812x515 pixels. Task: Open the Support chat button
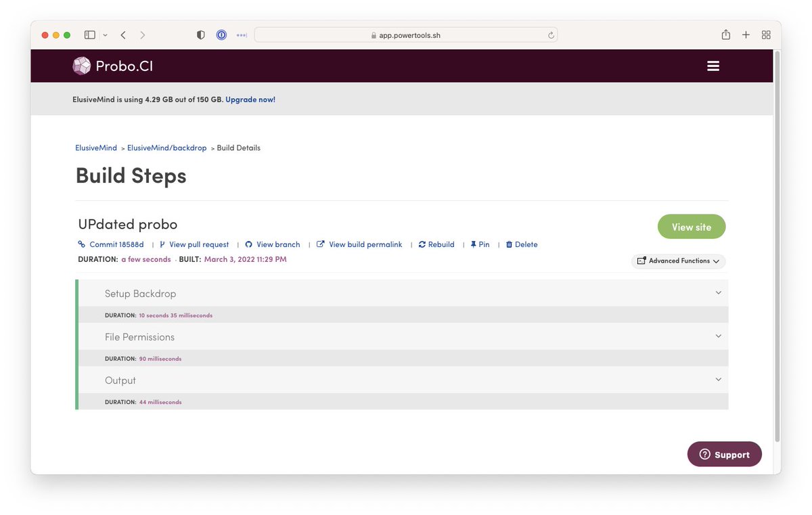tap(725, 454)
